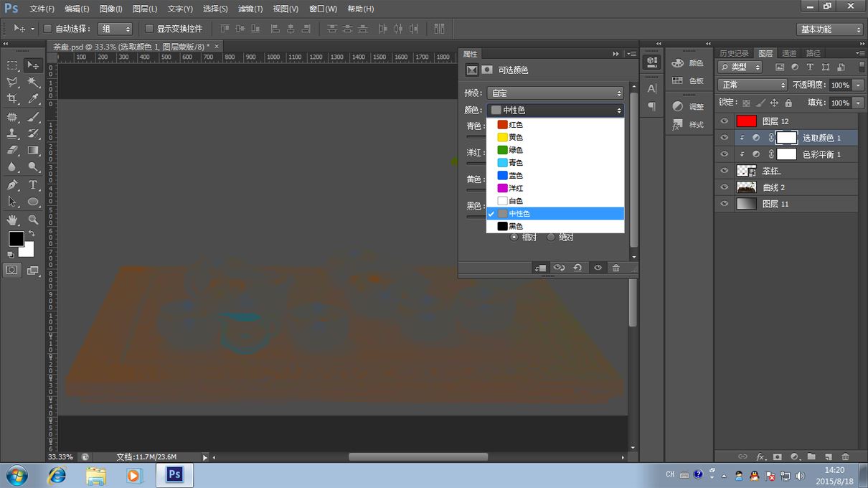Screen dimensions: 868x488
Task: Click the foreground color swatch
Action: (16, 238)
